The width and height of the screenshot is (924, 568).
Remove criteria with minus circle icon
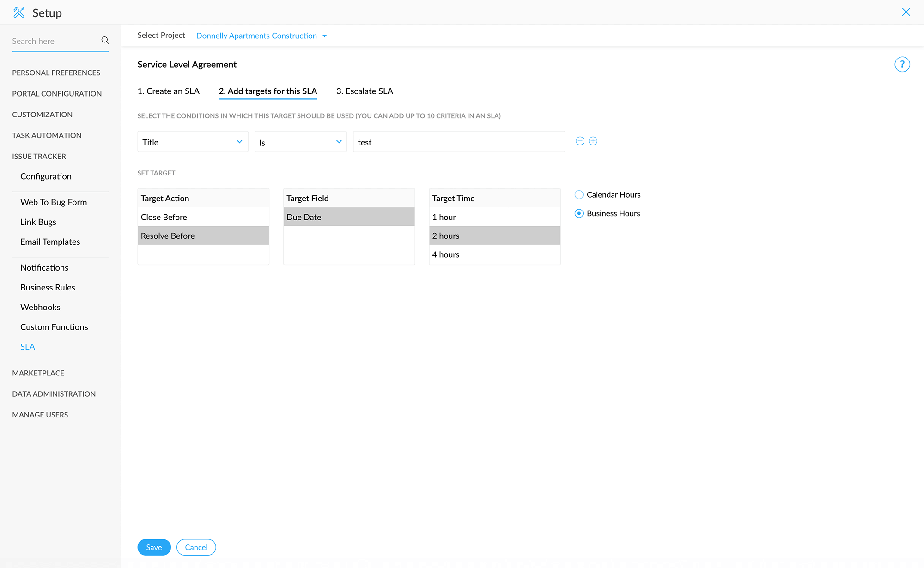point(580,141)
